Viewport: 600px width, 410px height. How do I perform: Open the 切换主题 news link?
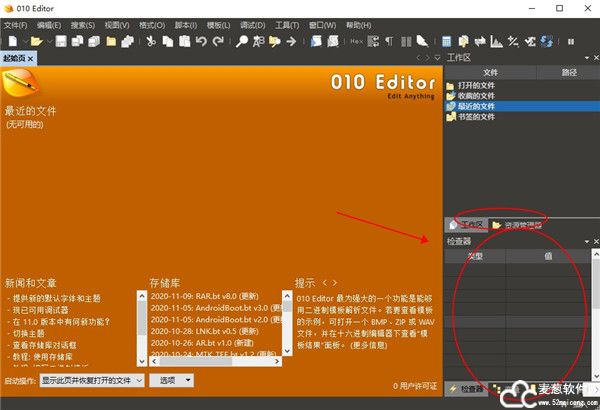click(29, 333)
